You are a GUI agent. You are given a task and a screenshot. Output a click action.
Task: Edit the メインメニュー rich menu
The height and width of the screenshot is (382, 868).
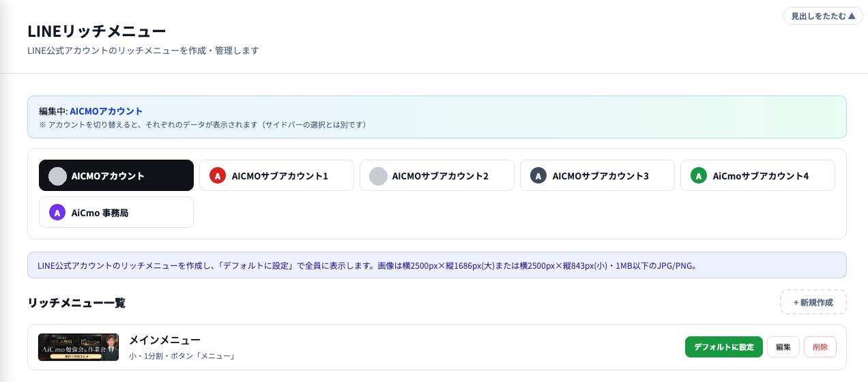(783, 347)
